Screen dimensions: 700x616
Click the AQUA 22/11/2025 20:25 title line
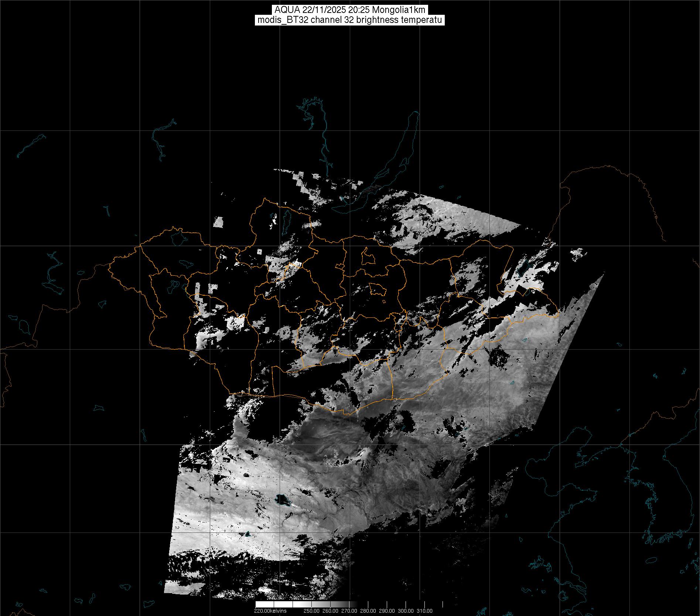point(349,10)
